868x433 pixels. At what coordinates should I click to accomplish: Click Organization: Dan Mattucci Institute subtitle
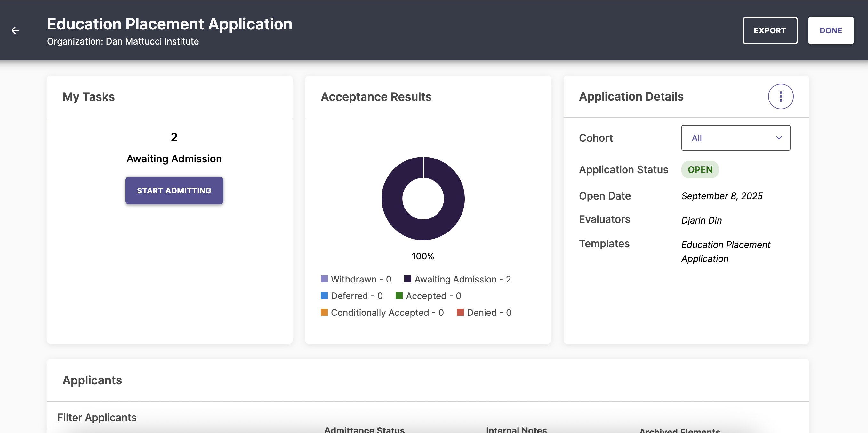[x=123, y=41]
